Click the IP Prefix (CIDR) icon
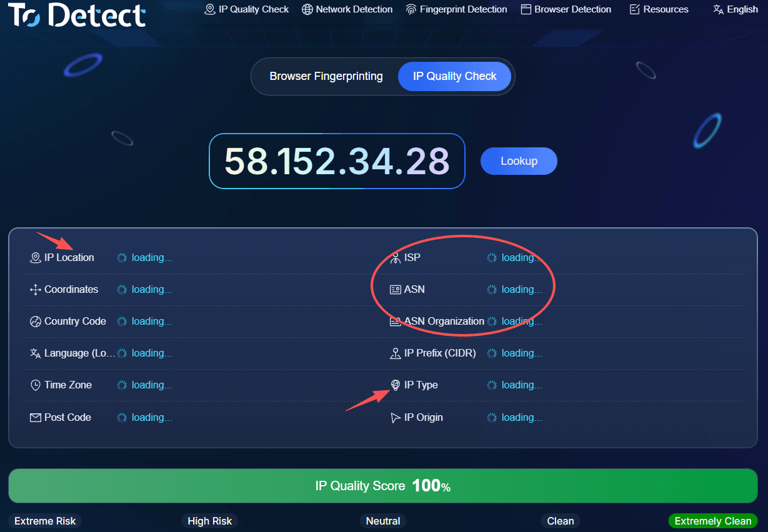This screenshot has width=768, height=532. click(x=395, y=353)
